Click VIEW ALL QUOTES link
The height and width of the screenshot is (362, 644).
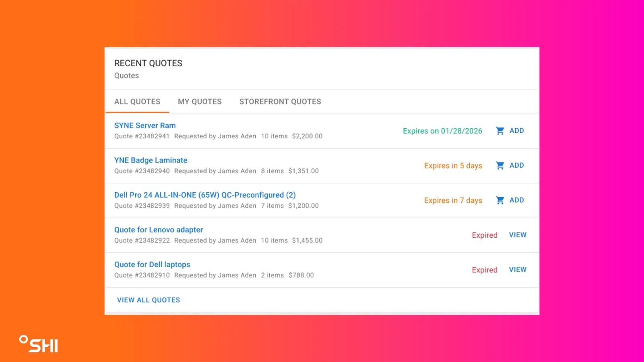149,300
